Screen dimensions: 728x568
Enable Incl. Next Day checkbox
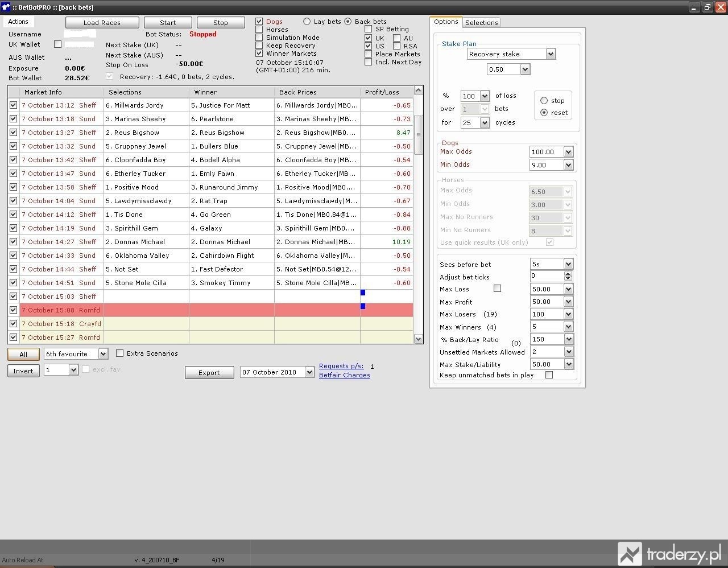click(369, 61)
